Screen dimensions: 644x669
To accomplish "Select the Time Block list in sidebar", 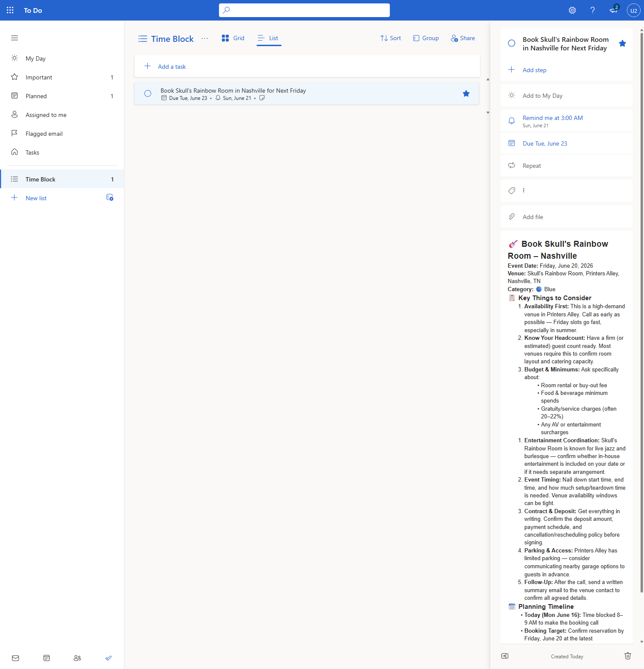I will click(62, 179).
